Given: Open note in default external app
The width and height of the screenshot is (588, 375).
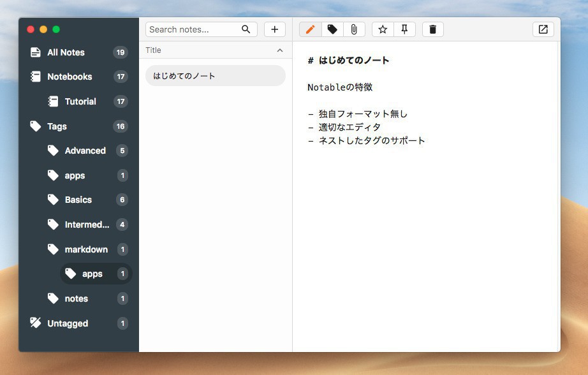Looking at the screenshot, I should [543, 29].
